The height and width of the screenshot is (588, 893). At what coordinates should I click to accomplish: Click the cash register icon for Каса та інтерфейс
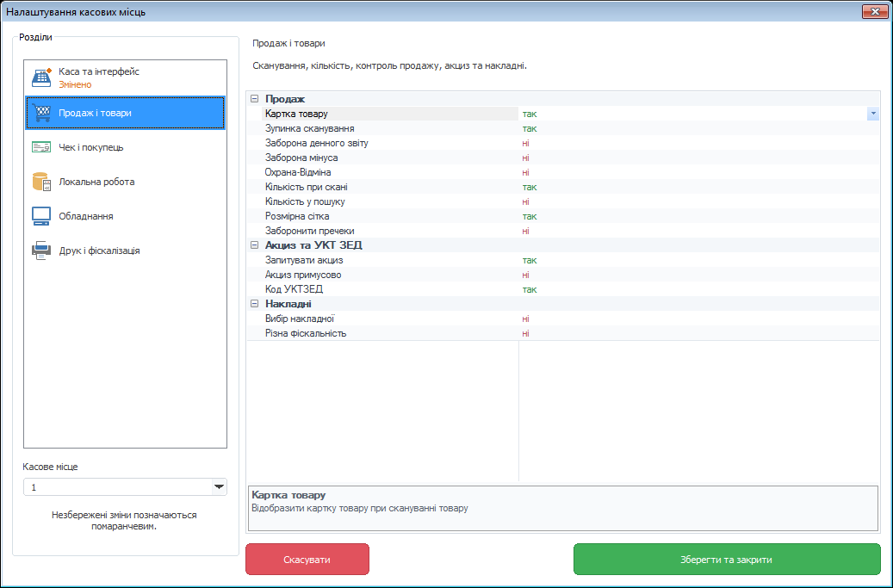click(41, 77)
